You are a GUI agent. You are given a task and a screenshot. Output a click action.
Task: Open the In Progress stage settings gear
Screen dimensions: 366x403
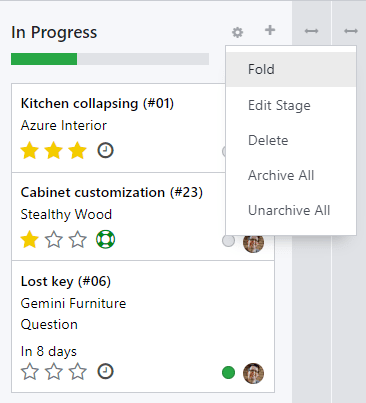tap(237, 32)
